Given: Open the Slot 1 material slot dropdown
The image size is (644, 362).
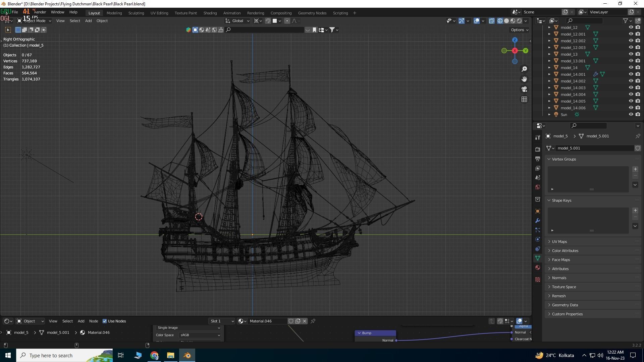Looking at the screenshot, I should click(x=222, y=321).
